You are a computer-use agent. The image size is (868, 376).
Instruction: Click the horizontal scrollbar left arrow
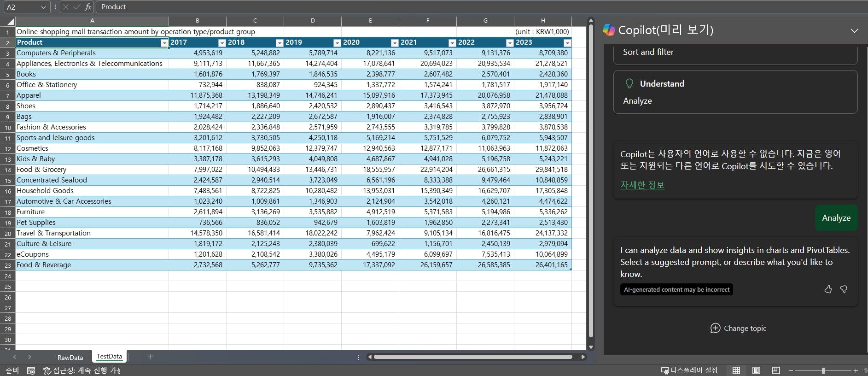369,357
